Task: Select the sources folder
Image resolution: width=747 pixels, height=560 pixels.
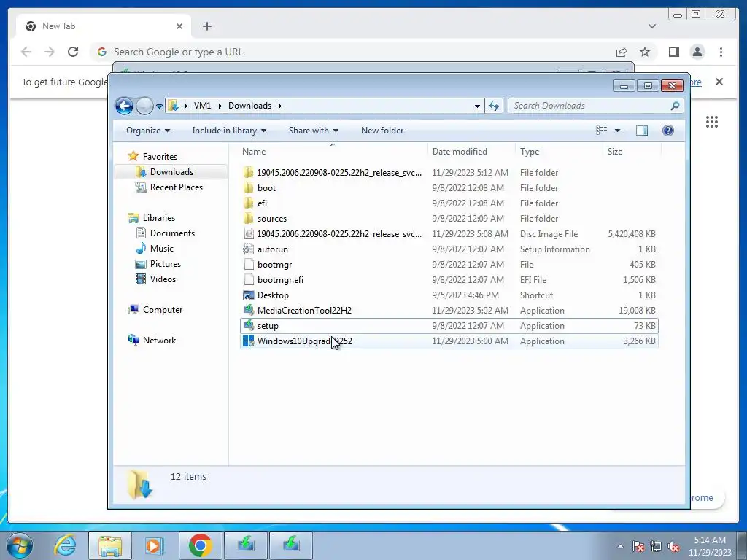Action: tap(449, 219)
